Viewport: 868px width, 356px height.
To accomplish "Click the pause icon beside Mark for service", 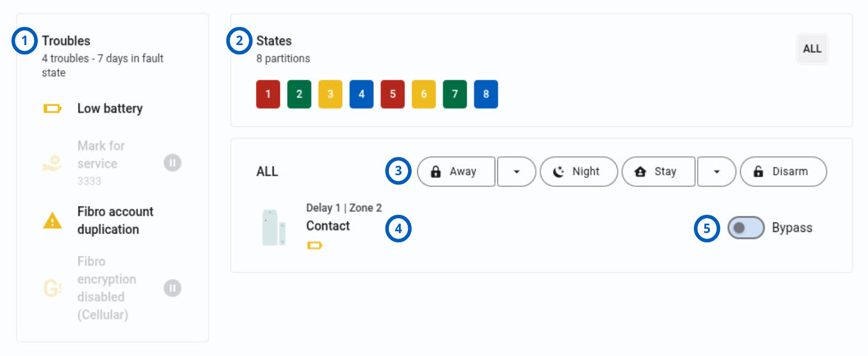I will click(172, 163).
